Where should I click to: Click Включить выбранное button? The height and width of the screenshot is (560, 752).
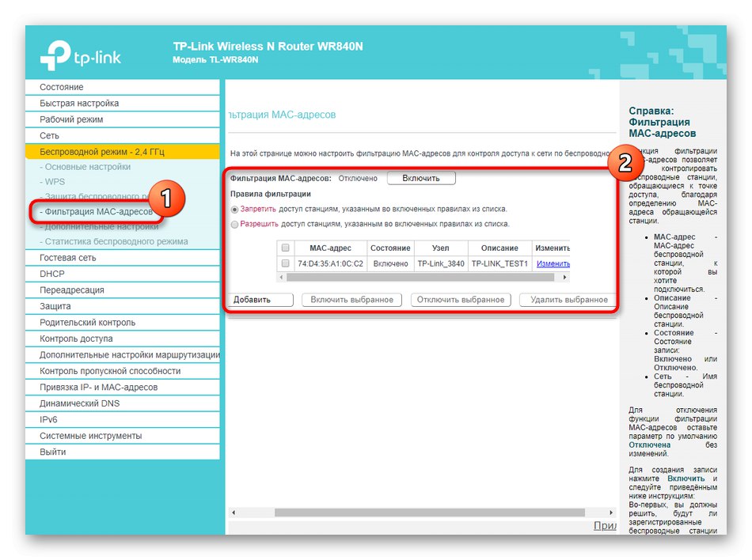[x=351, y=300]
